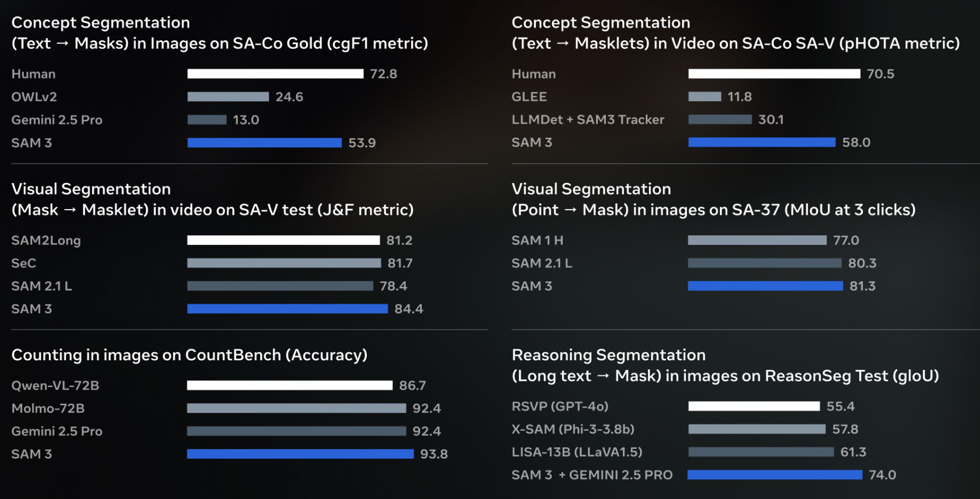Select the SAM2Long label
This screenshot has height=499, width=980.
click(46, 240)
